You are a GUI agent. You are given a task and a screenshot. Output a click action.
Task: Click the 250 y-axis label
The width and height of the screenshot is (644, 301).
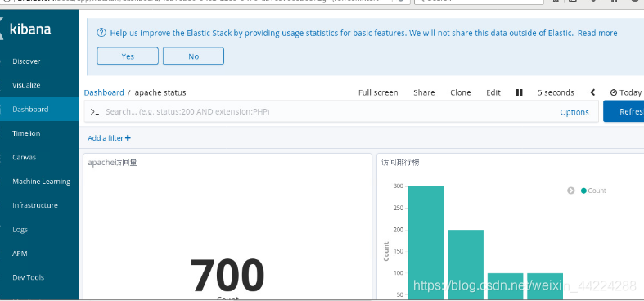(398, 208)
